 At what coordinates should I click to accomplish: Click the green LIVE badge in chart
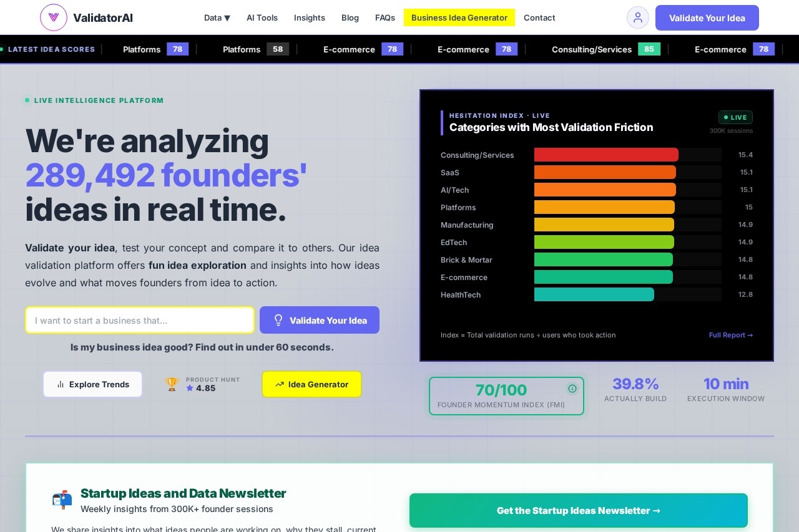pos(735,117)
